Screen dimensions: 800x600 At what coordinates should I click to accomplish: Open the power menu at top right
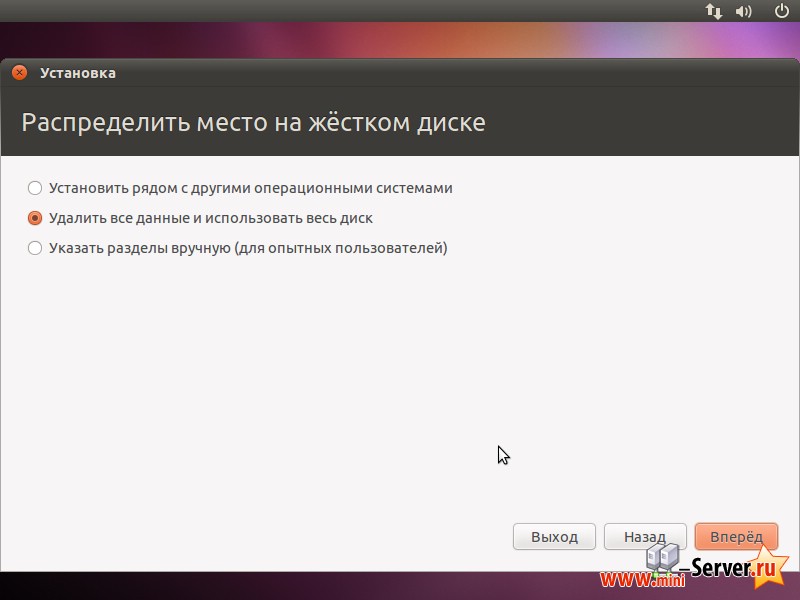coord(779,11)
